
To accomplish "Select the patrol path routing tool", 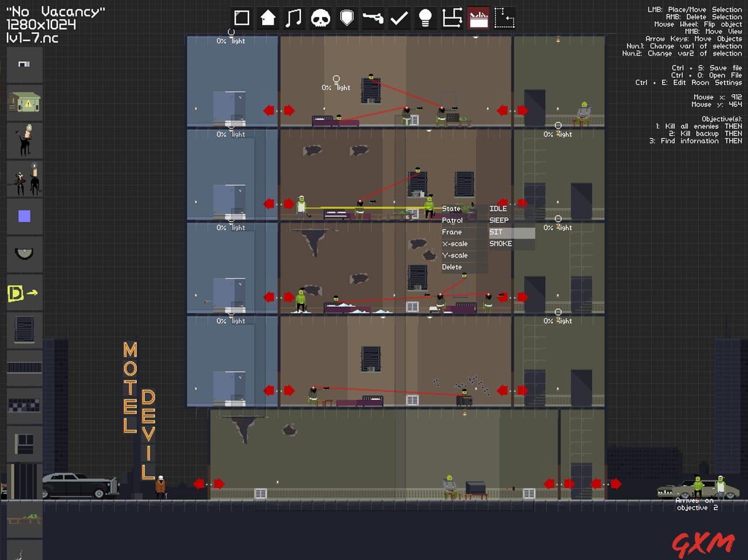I will click(x=453, y=18).
